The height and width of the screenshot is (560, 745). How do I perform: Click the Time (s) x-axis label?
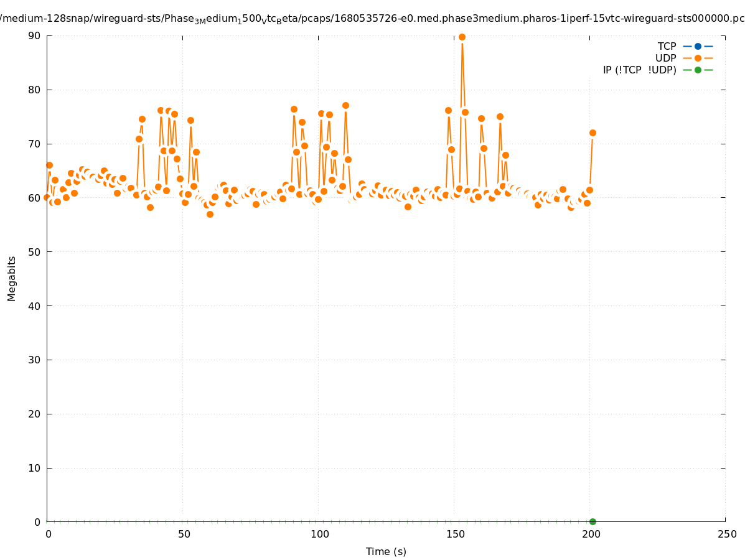tap(386, 551)
